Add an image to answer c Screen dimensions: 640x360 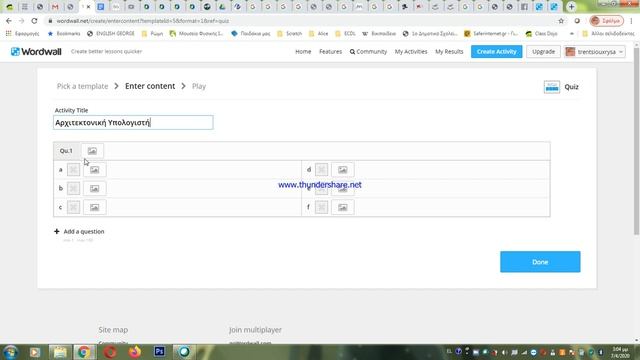(x=94, y=207)
